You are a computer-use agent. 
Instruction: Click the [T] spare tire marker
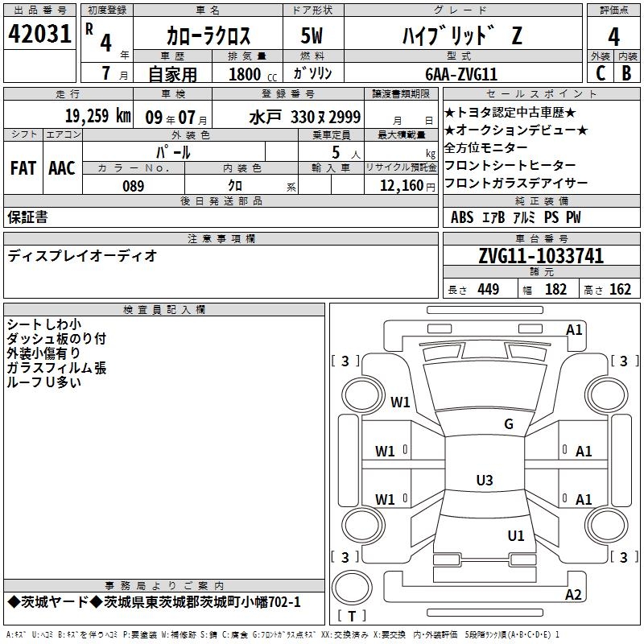point(351,617)
